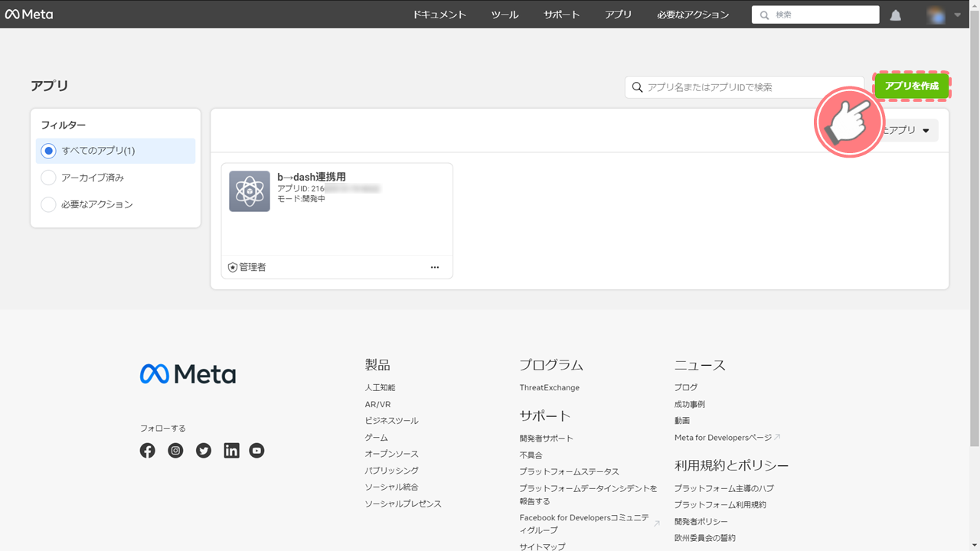Open the ソーシャルプレゼンス footer link
The image size is (980, 551).
403,504
